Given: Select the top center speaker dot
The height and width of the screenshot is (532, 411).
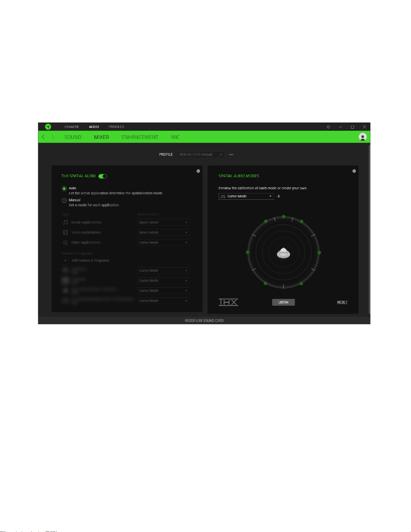Looking at the screenshot, I should (284, 216).
